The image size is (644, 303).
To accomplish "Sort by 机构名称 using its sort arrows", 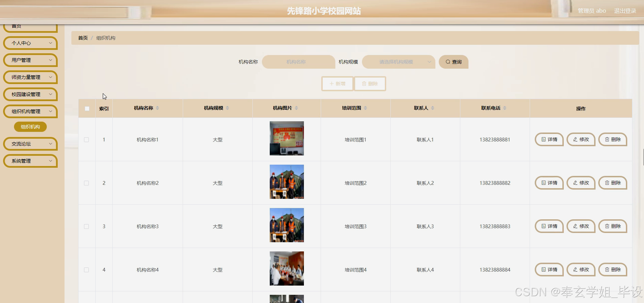I will [157, 108].
